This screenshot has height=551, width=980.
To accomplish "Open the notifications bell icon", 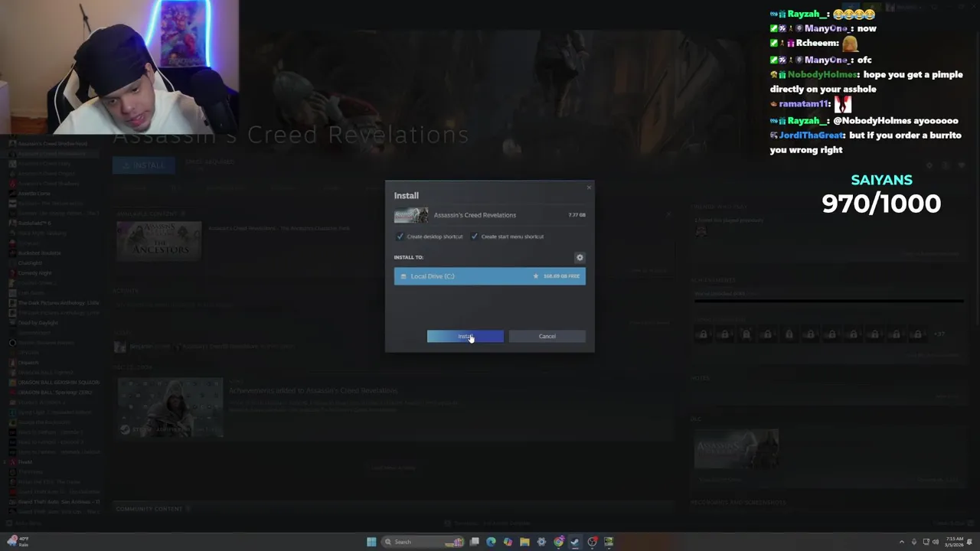I will [969, 542].
